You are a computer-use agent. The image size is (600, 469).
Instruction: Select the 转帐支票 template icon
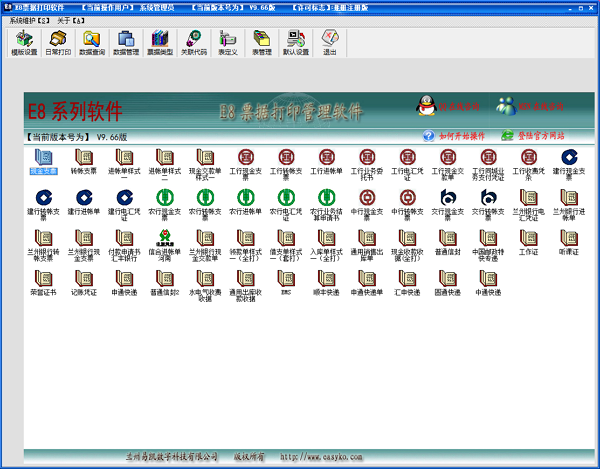[x=84, y=162]
